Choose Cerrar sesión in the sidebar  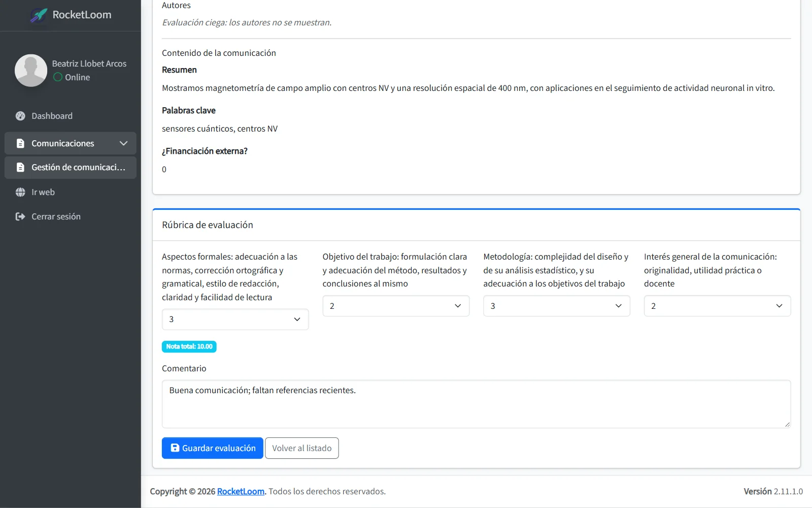point(71,216)
